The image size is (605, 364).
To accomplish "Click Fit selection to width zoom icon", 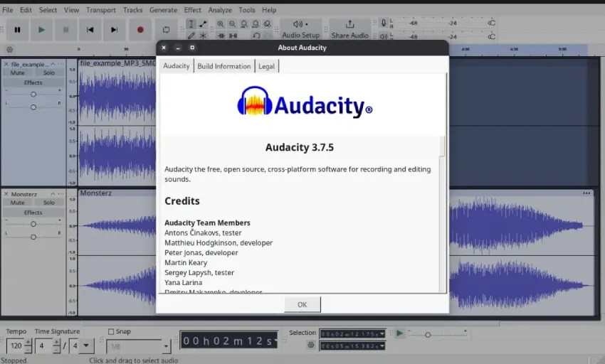I will 244,24.
